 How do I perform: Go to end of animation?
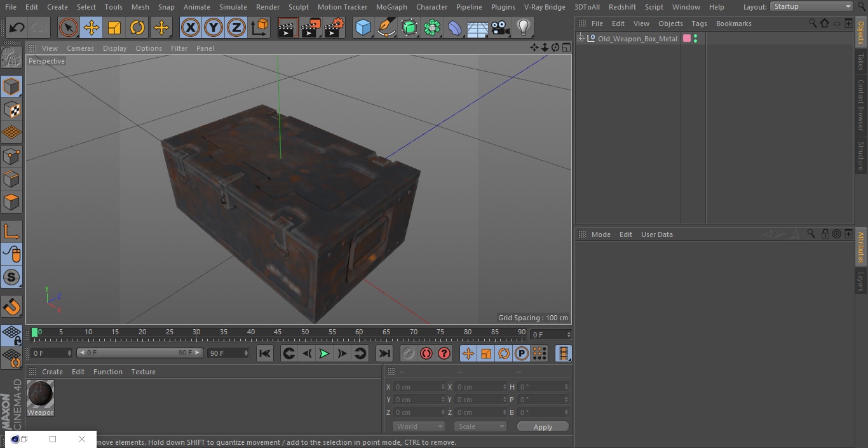coord(384,353)
